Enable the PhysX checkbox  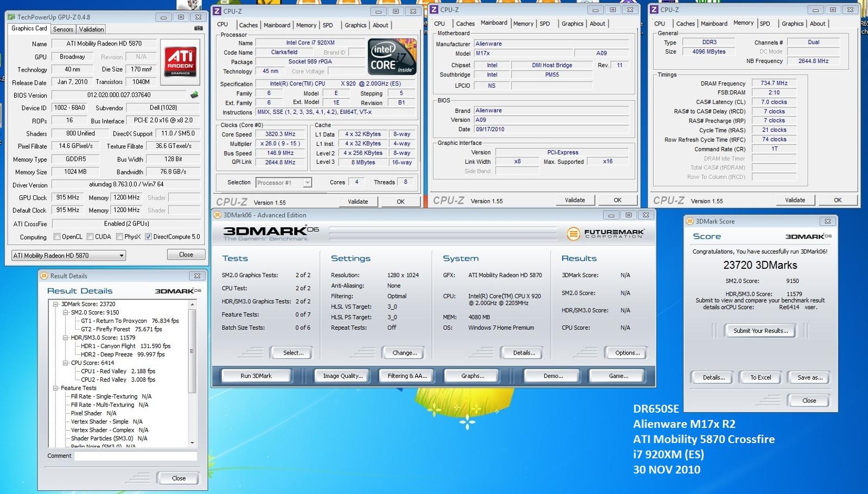[x=119, y=236]
